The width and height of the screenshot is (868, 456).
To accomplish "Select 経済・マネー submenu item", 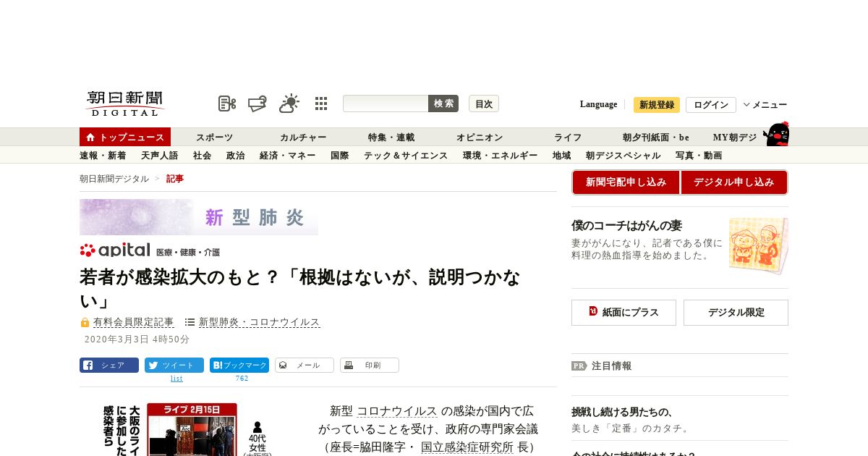I will point(287,156).
